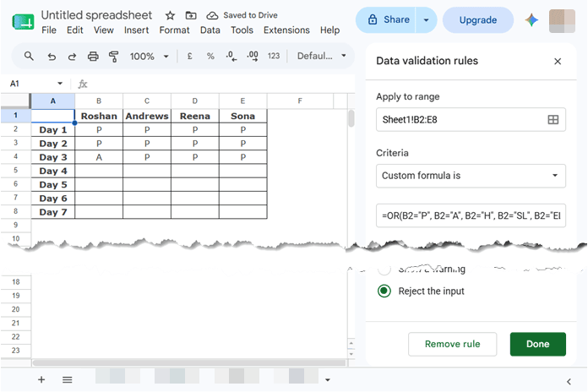Activate the paint format tool
The width and height of the screenshot is (588, 392).
113,57
